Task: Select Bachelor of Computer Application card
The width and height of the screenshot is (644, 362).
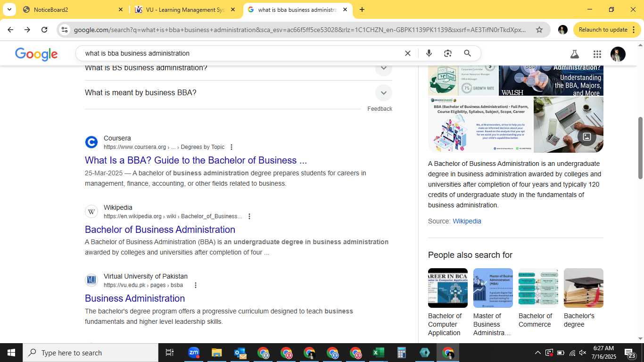Action: point(447,302)
